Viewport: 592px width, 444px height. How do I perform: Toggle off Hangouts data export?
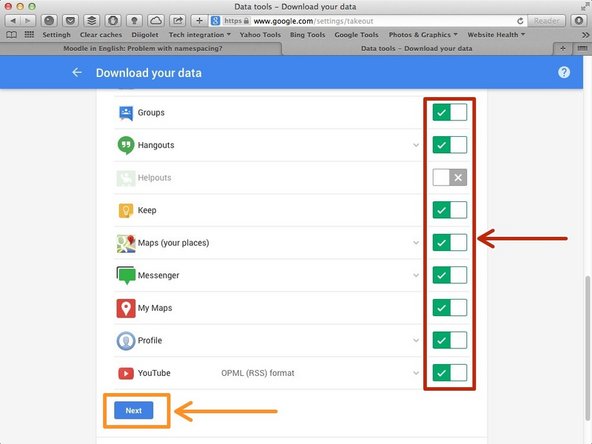449,145
